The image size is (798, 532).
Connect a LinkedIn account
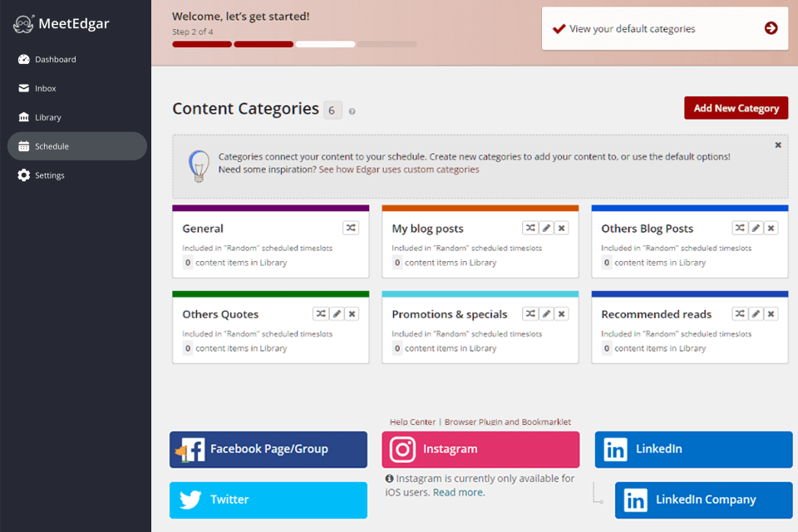click(693, 450)
